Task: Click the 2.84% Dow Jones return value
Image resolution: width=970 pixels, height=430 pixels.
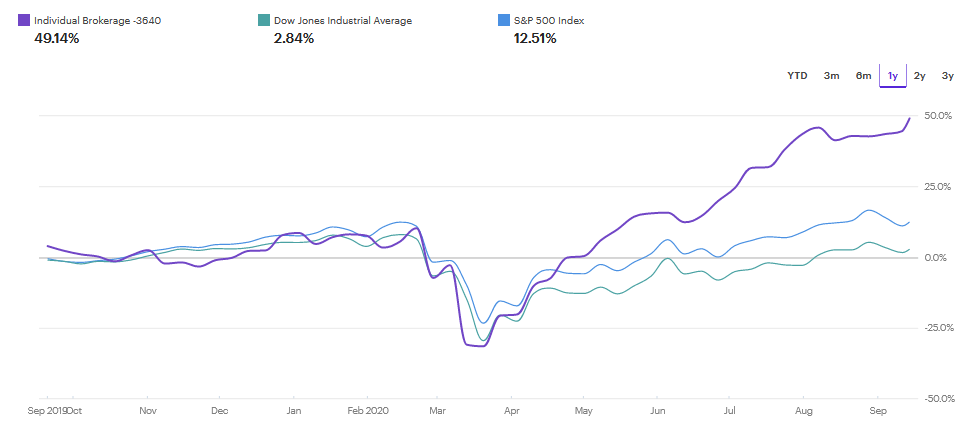Action: click(294, 38)
